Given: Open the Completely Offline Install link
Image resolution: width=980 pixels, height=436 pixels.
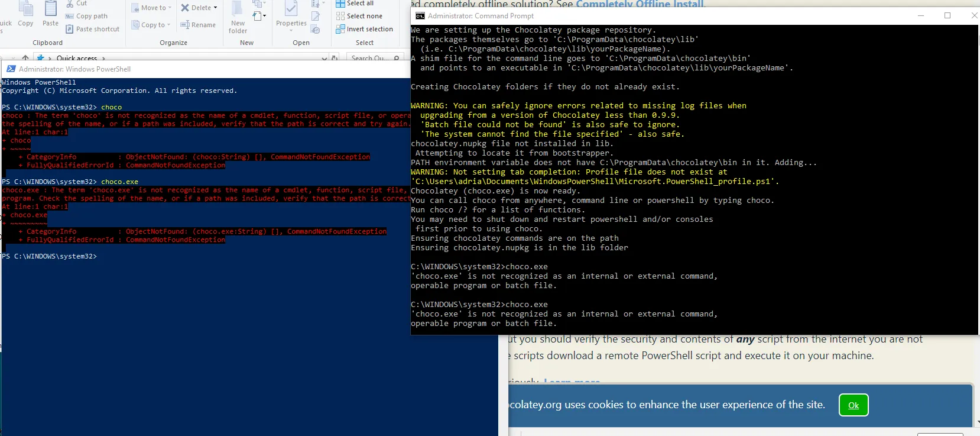Looking at the screenshot, I should click(640, 4).
